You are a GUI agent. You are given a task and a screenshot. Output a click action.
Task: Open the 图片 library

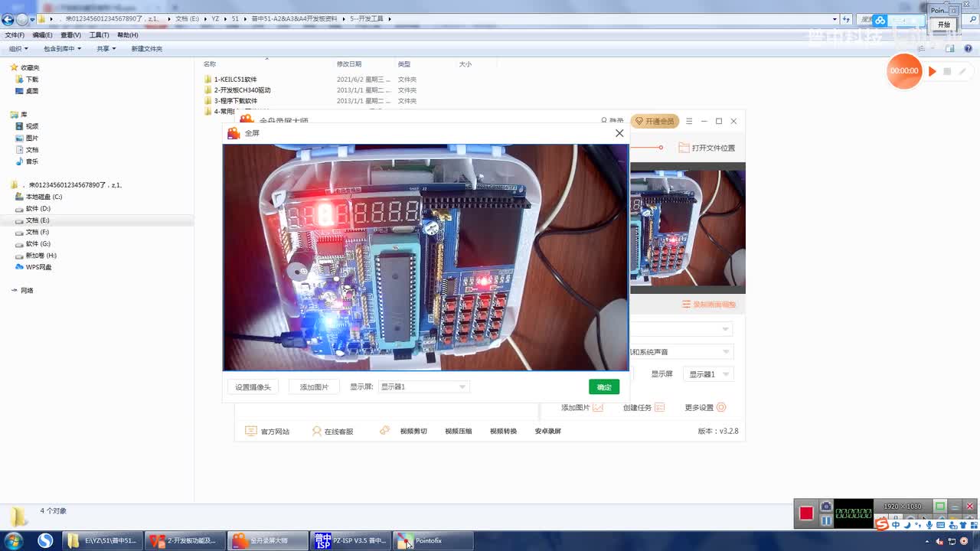[x=31, y=139]
